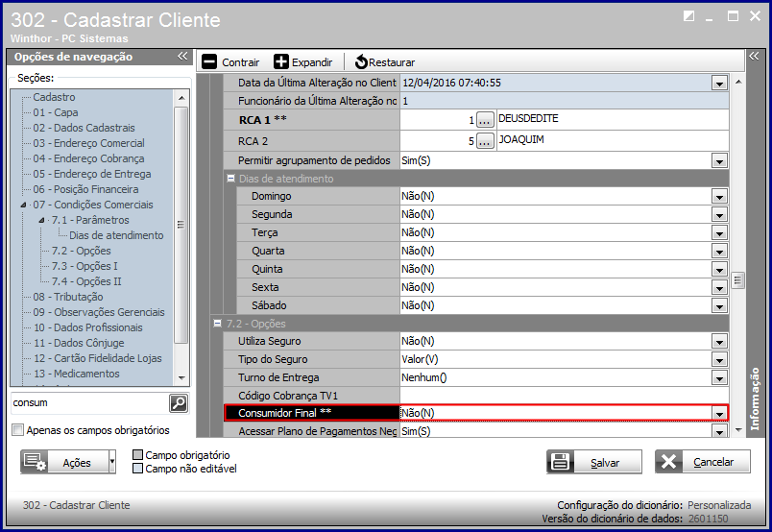The height and width of the screenshot is (532, 772).
Task: Click the Contrair toolbar button
Action: [230, 62]
